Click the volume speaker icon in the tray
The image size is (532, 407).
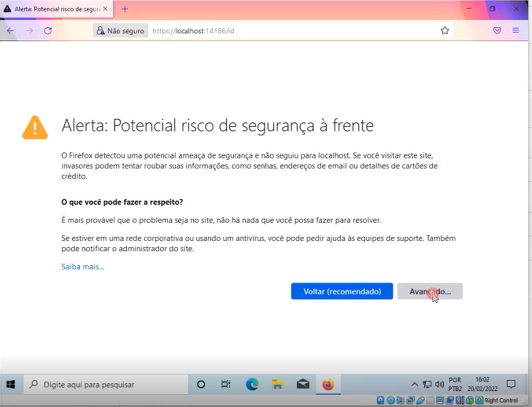(x=439, y=384)
